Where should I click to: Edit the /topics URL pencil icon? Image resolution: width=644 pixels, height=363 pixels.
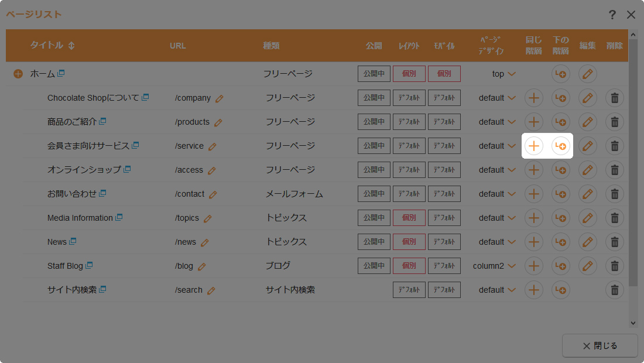point(208,218)
